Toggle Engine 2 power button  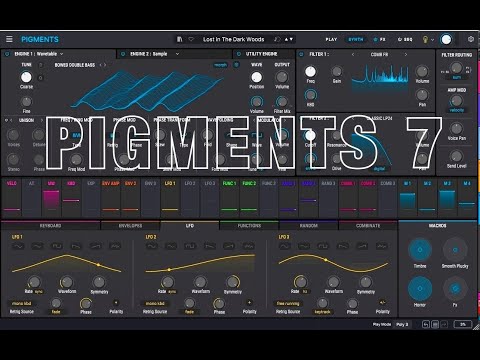coord(123,54)
